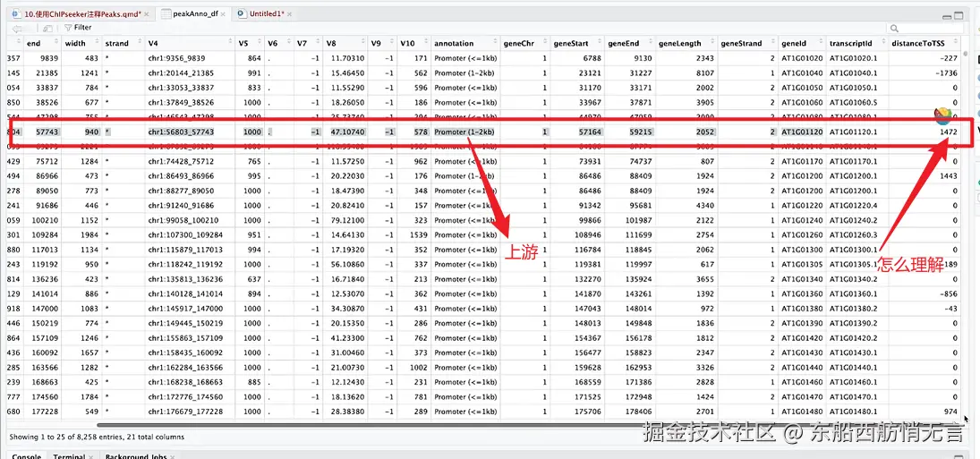Click distanceToTSS value -227
The width and height of the screenshot is (980, 459).
949,58
